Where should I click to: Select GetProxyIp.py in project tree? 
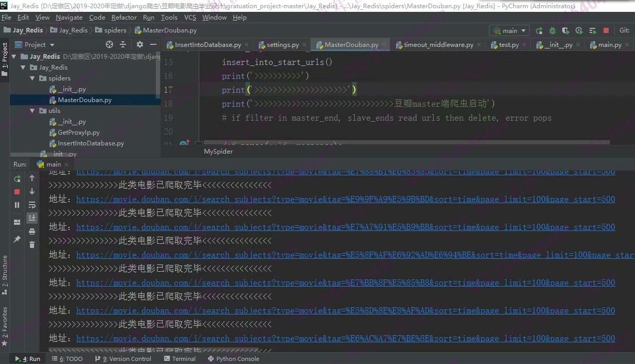(78, 133)
